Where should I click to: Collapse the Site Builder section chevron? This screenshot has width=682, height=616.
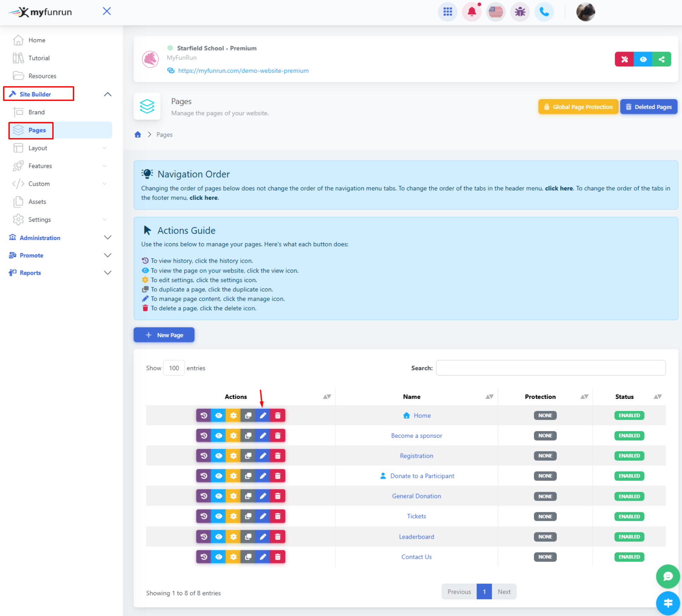coord(108,94)
